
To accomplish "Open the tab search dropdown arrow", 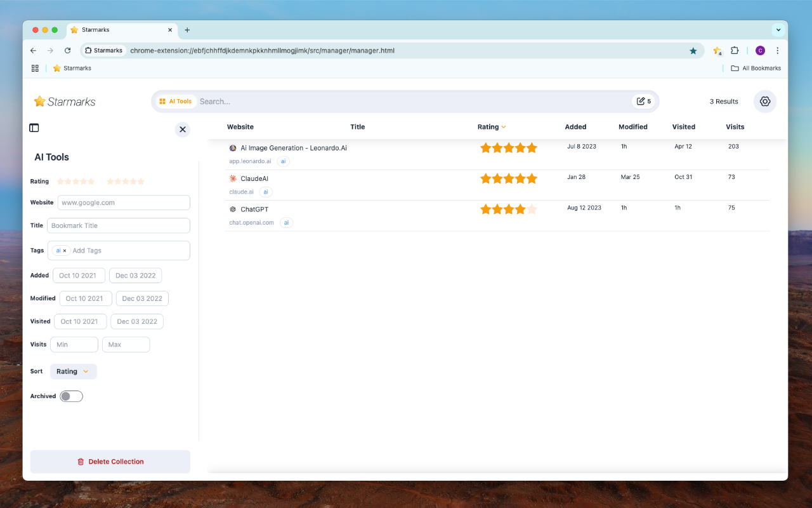I will 778,30.
